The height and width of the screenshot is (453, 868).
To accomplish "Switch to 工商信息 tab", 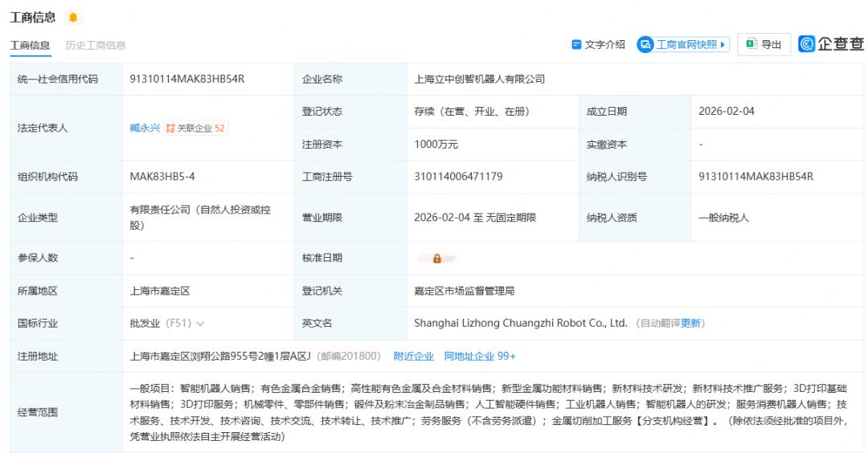I will 30,45.
